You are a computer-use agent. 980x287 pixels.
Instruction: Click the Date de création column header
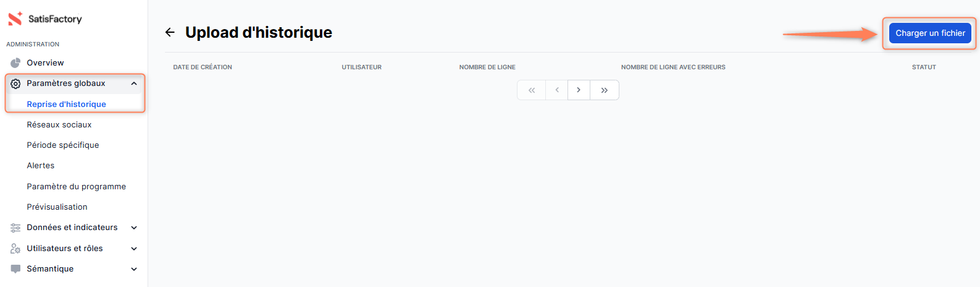(x=203, y=67)
